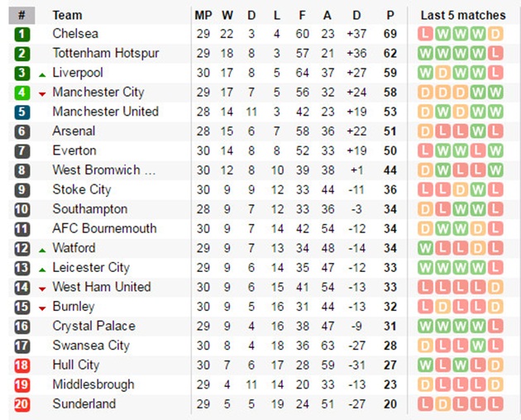Sort by the MP matches played header
The image size is (521, 420).
[203, 15]
